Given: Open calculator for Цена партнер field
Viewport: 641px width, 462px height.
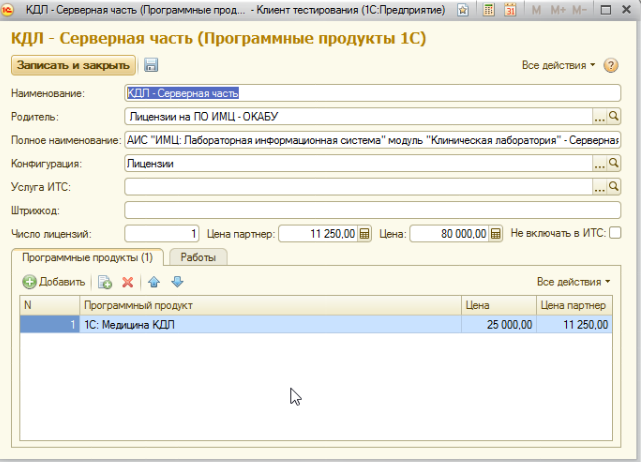Looking at the screenshot, I should pos(364,234).
